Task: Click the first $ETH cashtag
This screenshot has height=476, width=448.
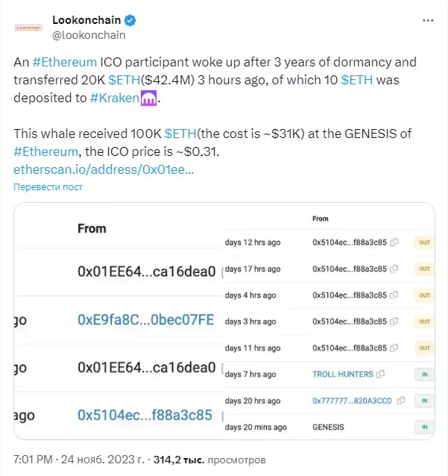Action: click(124, 80)
